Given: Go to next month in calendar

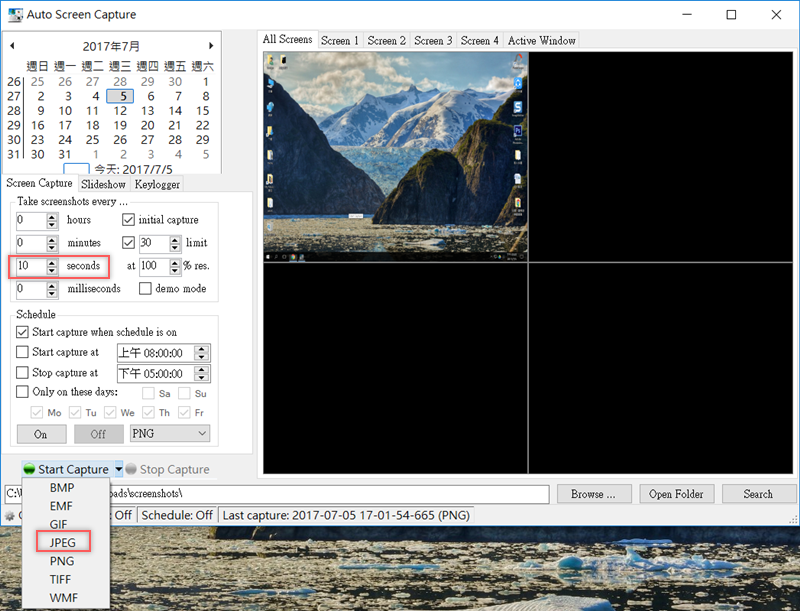Looking at the screenshot, I should (x=211, y=46).
